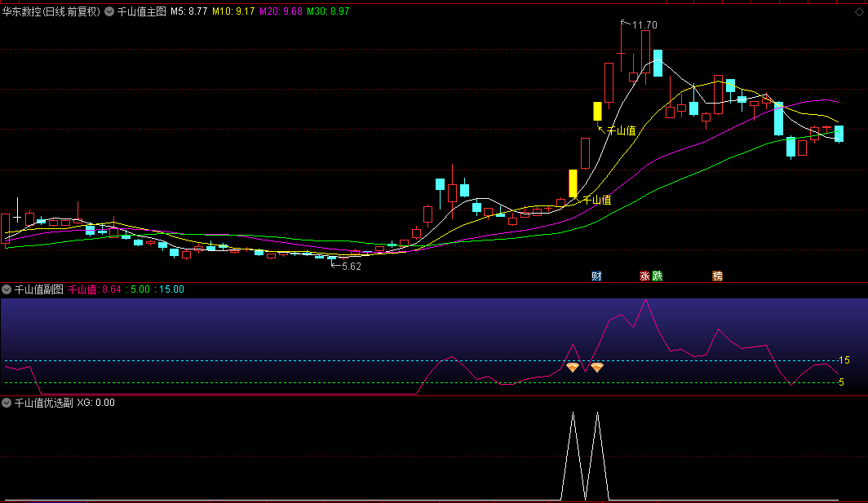Click the lower yellow signal candlestick
Viewport: 868px width, 503px height.
coord(573,183)
